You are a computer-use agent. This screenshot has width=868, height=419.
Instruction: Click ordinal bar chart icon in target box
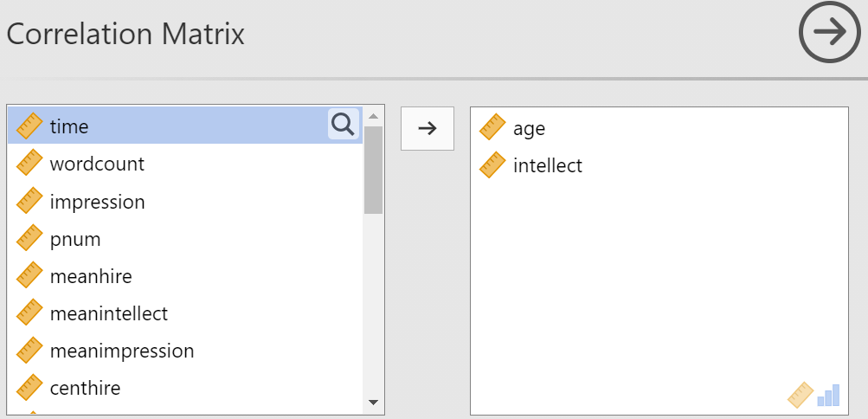(x=829, y=396)
